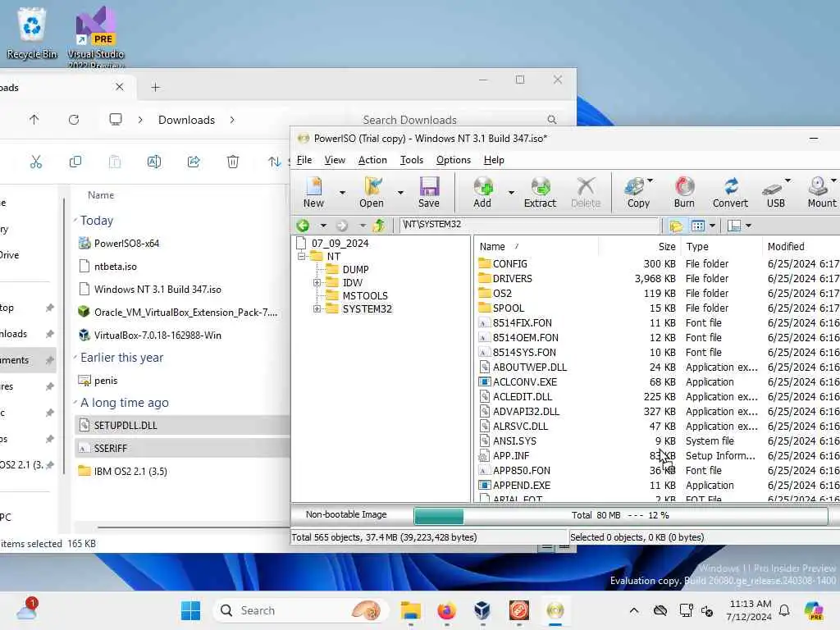Click the Up arrow in File Explorer
Screen dimensions: 840x630
(x=34, y=120)
